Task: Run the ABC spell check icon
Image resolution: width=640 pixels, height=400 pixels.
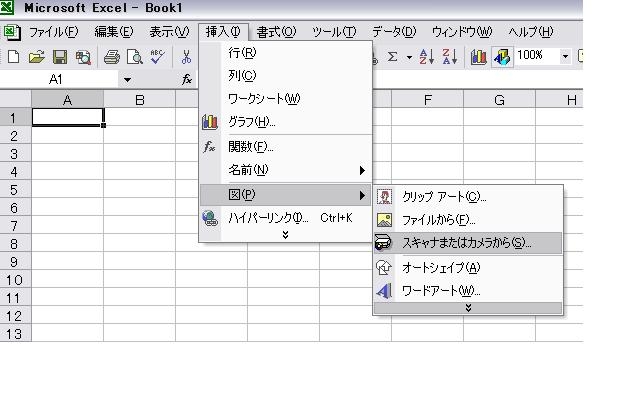Action: pos(158,57)
